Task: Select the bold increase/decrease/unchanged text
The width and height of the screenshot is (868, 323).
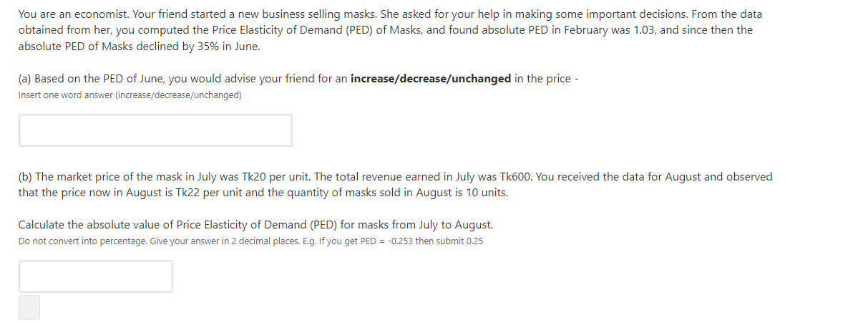Action: point(431,79)
